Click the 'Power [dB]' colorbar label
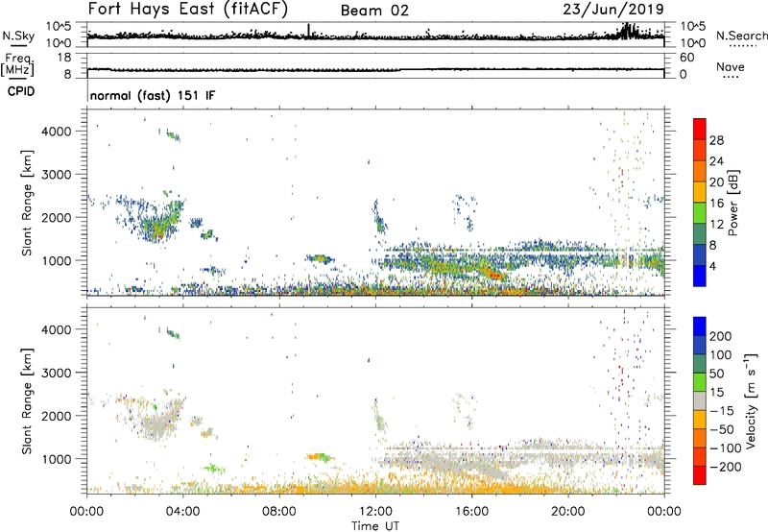Screen dimensions: 768x532 coord(733,203)
